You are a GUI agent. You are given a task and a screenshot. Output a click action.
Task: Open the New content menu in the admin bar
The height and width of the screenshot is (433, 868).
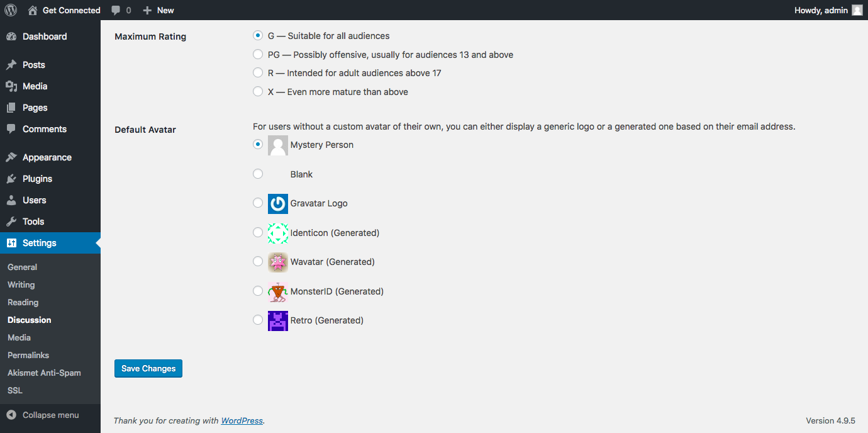[x=158, y=9]
